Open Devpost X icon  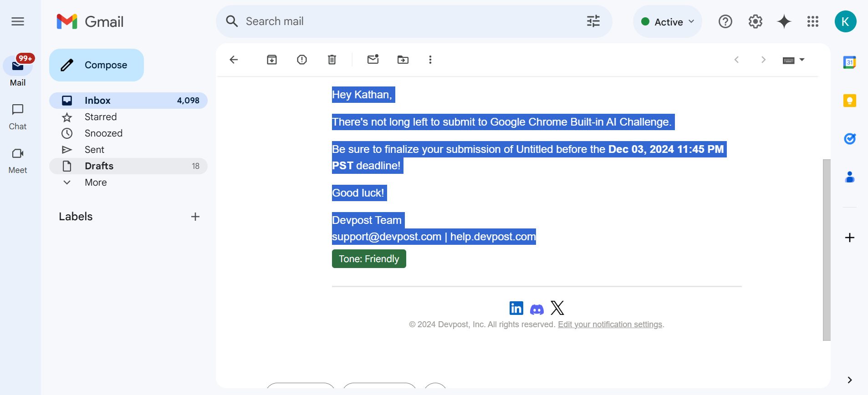(557, 308)
